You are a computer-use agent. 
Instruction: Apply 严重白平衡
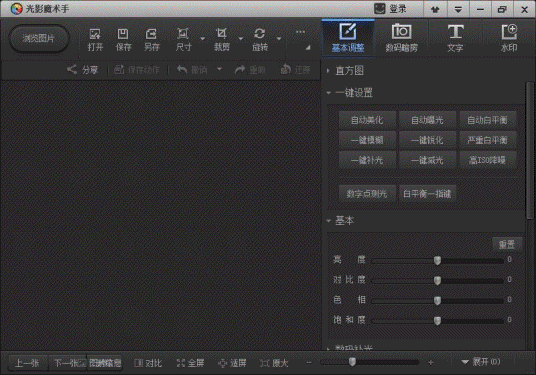point(487,140)
